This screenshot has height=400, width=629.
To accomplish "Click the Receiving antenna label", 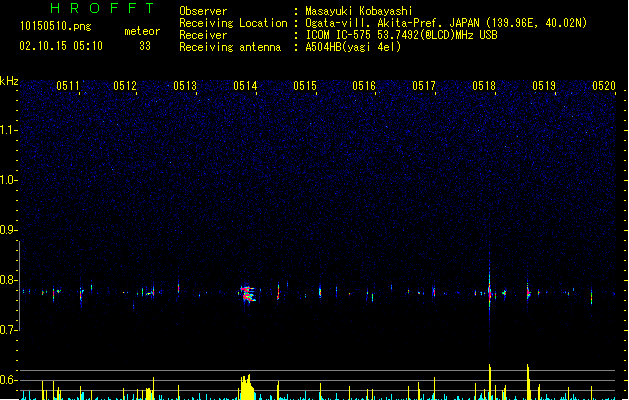I will click(x=230, y=47).
